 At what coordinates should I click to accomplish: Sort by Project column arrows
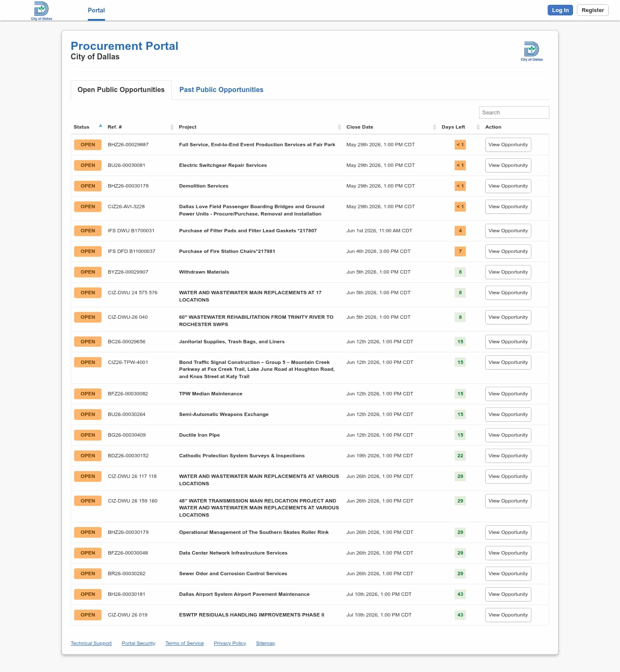click(339, 127)
